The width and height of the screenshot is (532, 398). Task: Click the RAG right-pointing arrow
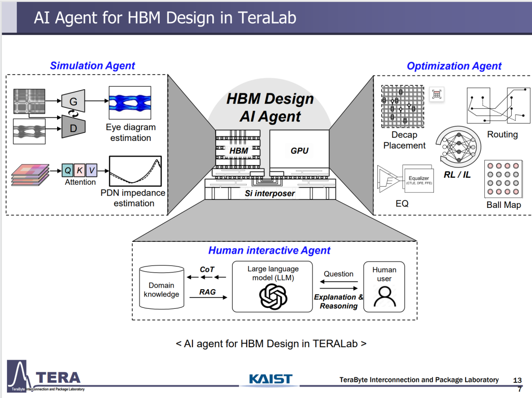pos(208,298)
